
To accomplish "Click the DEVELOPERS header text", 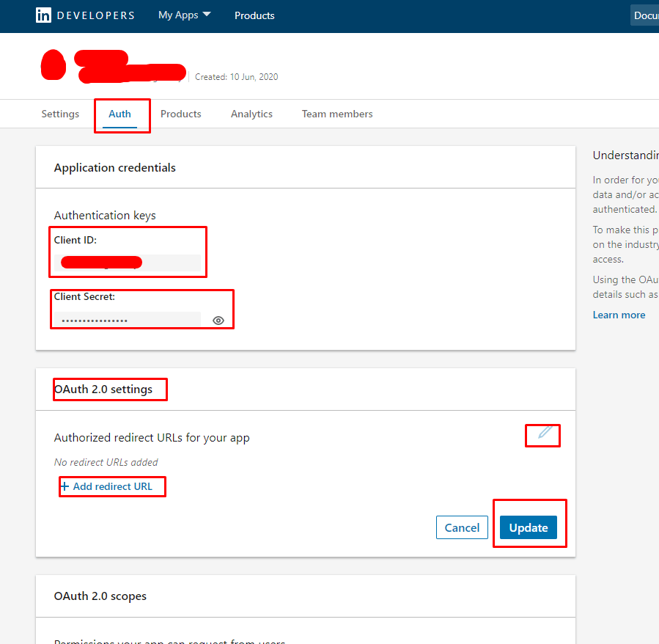I will [x=96, y=15].
